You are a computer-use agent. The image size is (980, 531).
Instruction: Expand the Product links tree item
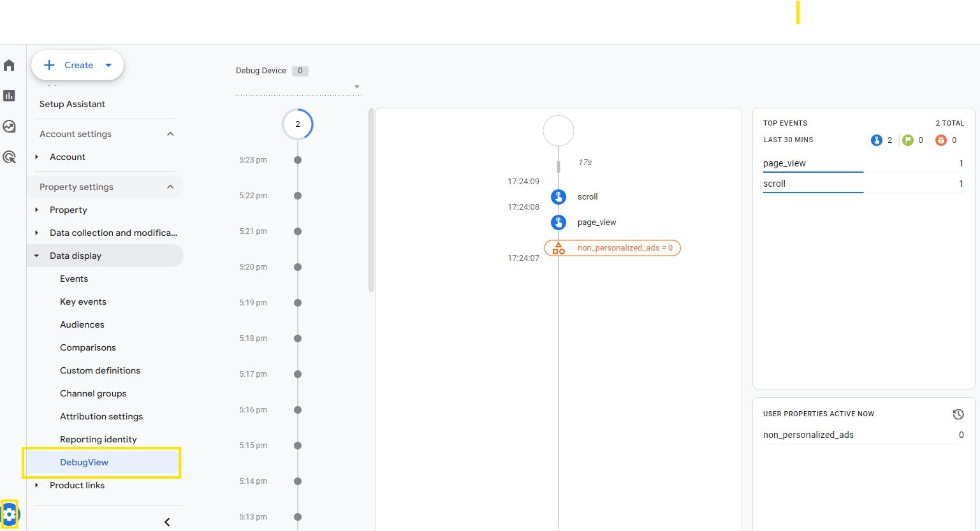click(36, 485)
